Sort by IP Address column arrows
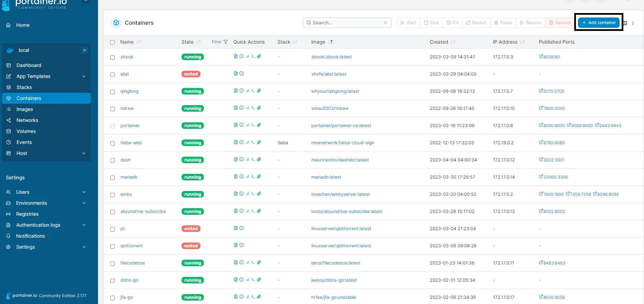644x304 pixels. tap(522, 42)
